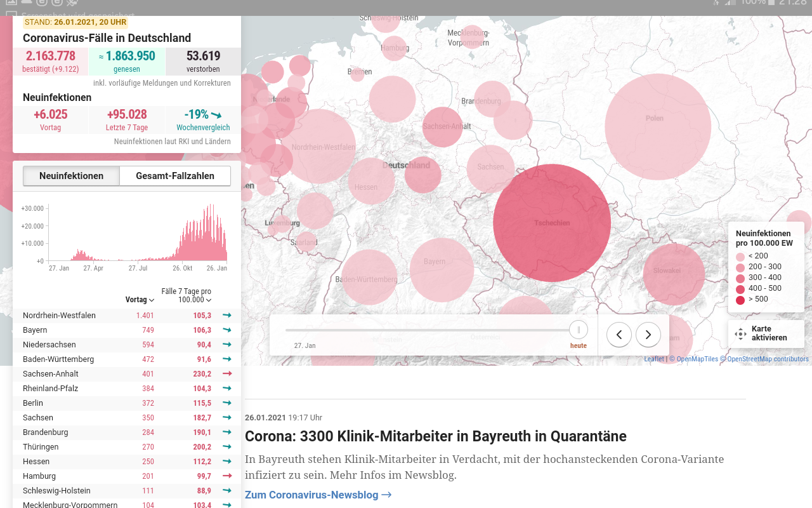812x508 pixels.
Task: Click the '400 - 500' legend swatch
Action: (x=740, y=289)
